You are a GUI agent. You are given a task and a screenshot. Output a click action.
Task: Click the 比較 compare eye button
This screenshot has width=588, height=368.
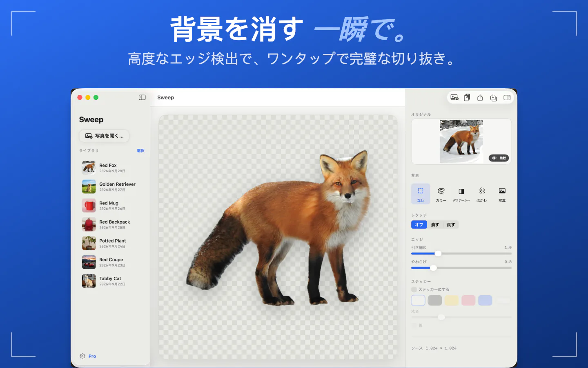pos(499,158)
